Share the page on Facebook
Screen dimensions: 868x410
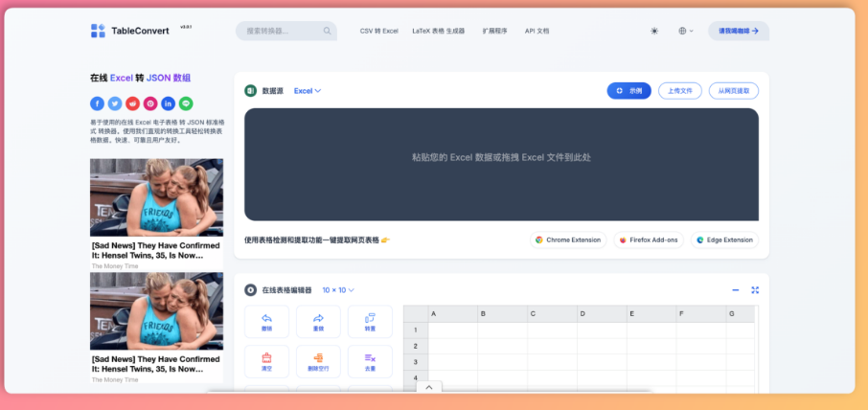tap(98, 103)
